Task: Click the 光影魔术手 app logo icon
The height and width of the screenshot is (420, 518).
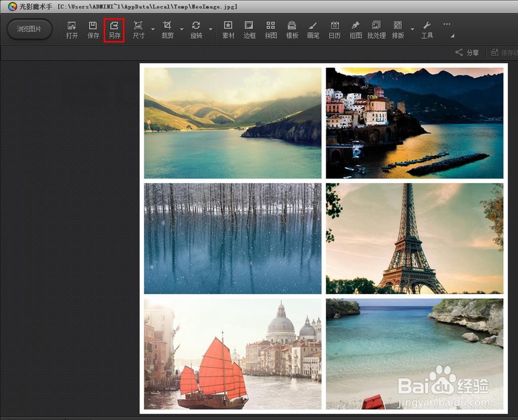Action: 12,7
